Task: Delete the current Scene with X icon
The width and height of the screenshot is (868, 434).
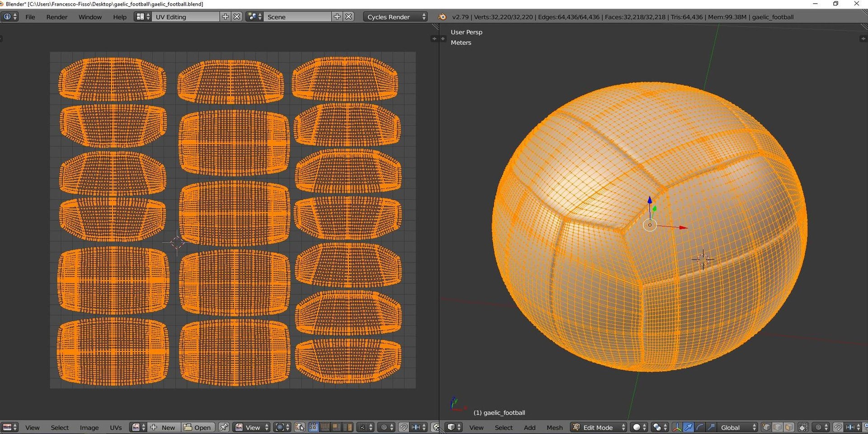Action: coord(349,17)
